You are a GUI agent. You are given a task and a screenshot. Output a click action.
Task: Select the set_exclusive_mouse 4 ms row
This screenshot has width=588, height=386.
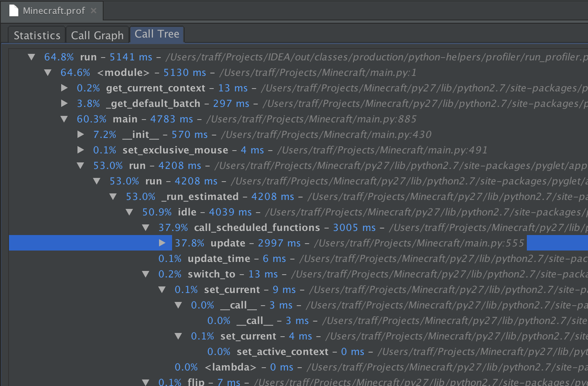(x=298, y=150)
